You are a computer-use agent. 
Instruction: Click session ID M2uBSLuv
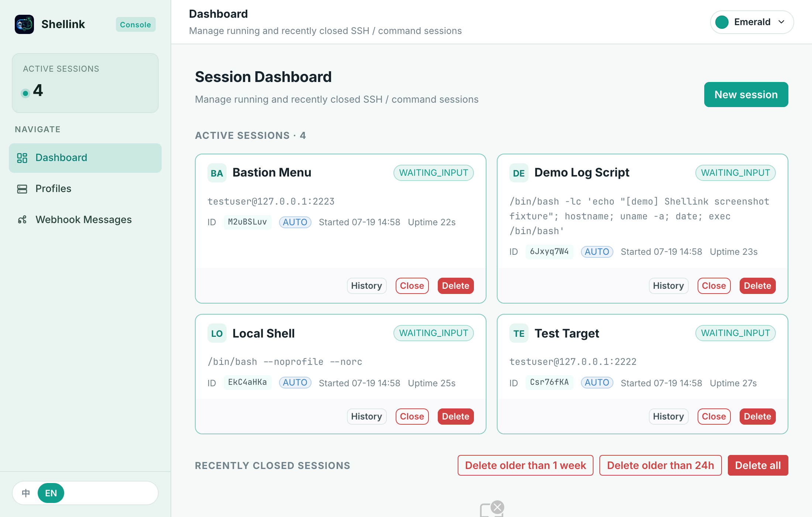click(247, 222)
